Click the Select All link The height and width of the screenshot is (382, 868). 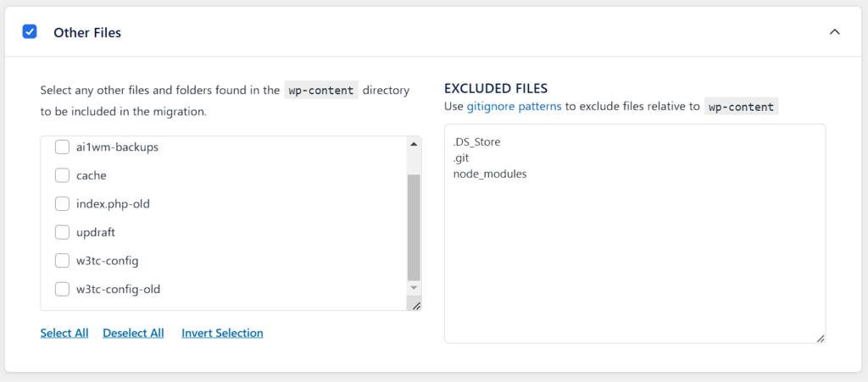click(x=64, y=334)
